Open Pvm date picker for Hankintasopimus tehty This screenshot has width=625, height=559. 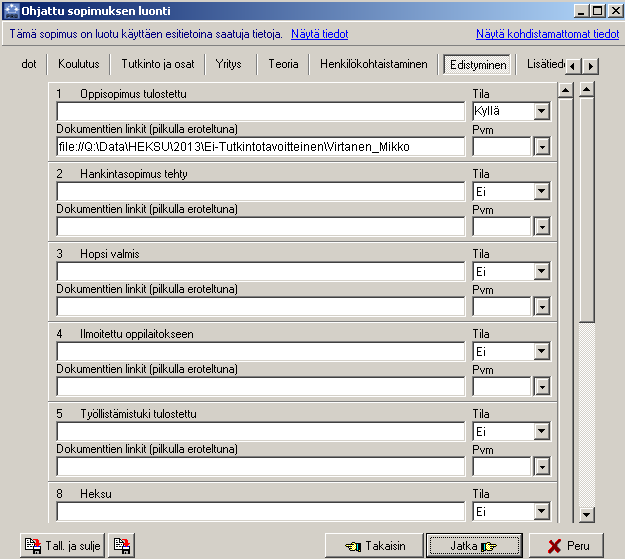coord(542,227)
